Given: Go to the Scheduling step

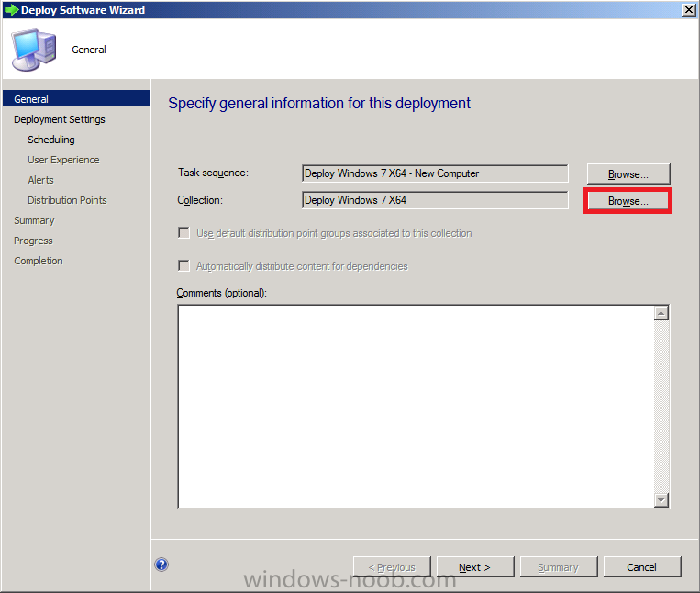Looking at the screenshot, I should click(51, 140).
